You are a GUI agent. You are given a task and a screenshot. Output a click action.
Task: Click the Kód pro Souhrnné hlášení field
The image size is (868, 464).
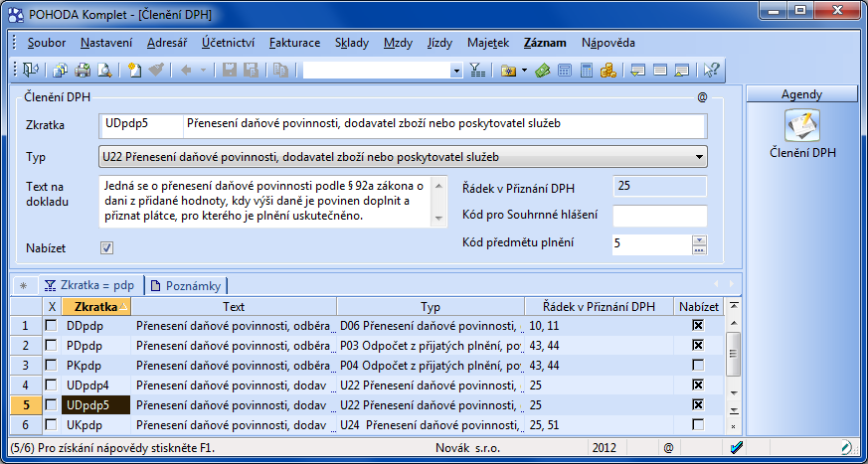pyautogui.click(x=660, y=216)
